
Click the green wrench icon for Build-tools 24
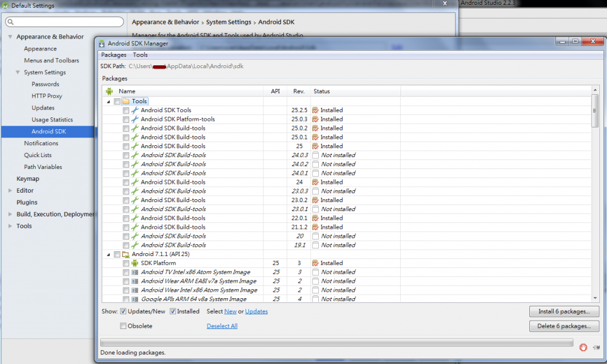[135, 182]
